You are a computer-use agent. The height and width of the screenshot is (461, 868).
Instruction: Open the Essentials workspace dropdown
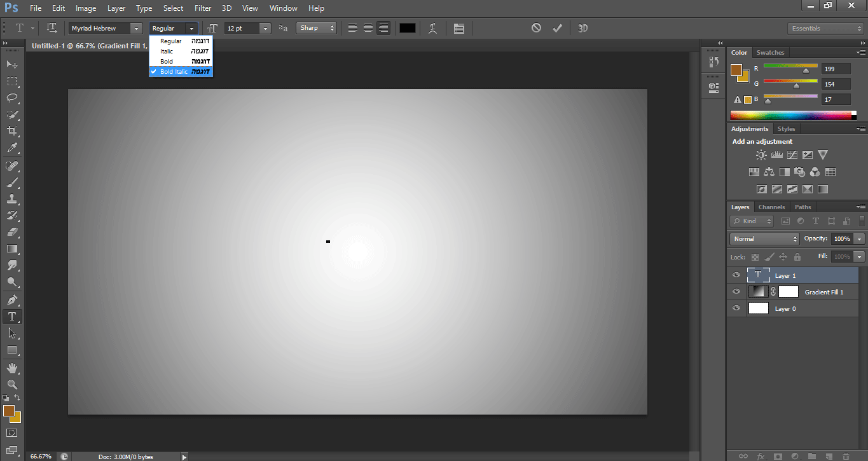click(x=824, y=28)
